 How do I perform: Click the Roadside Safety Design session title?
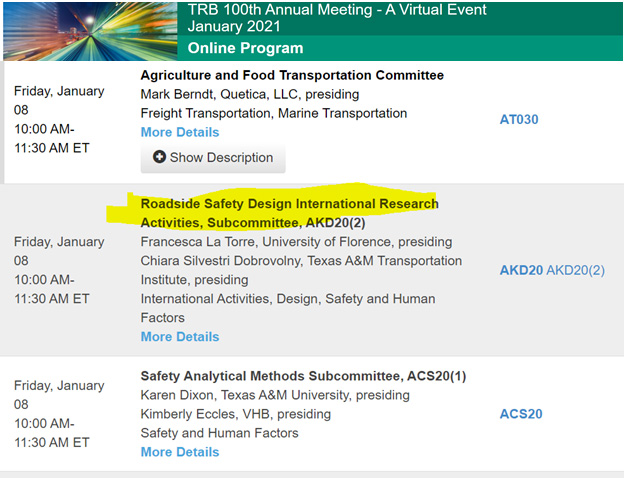click(289, 213)
